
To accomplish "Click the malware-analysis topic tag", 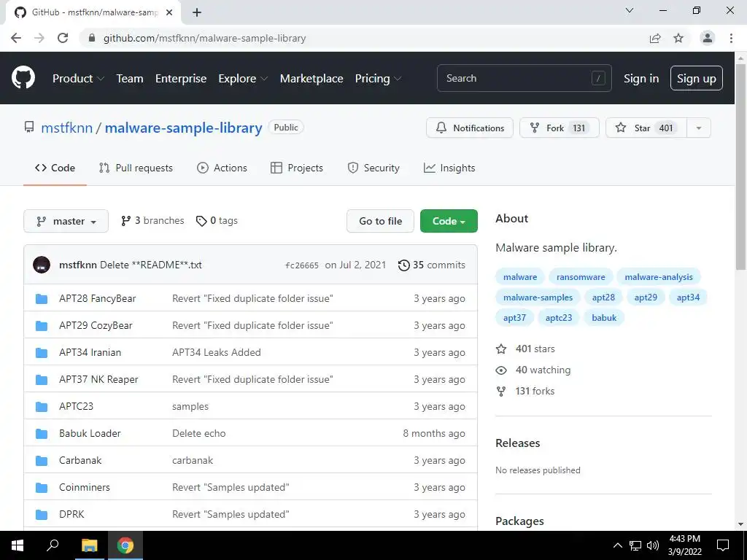I will tap(659, 277).
